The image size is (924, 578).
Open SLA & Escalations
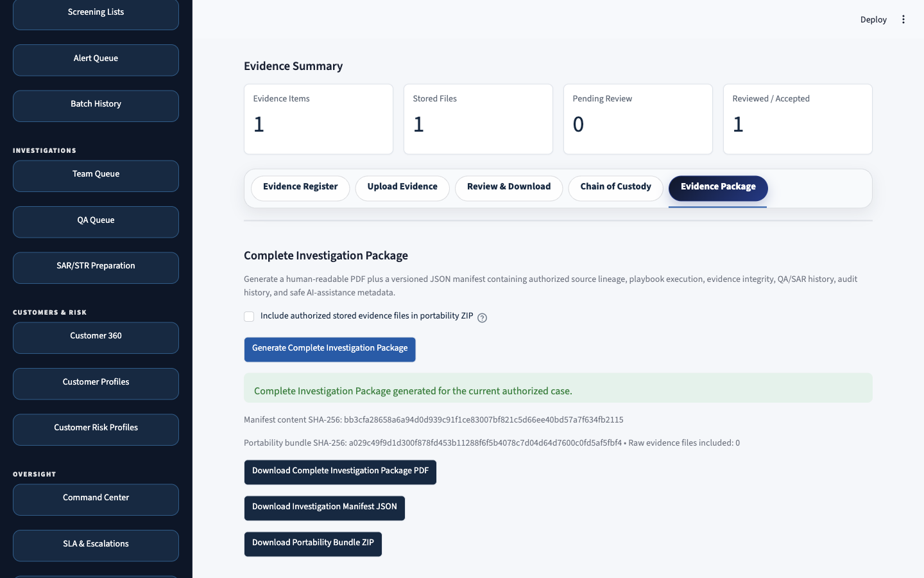click(x=96, y=545)
